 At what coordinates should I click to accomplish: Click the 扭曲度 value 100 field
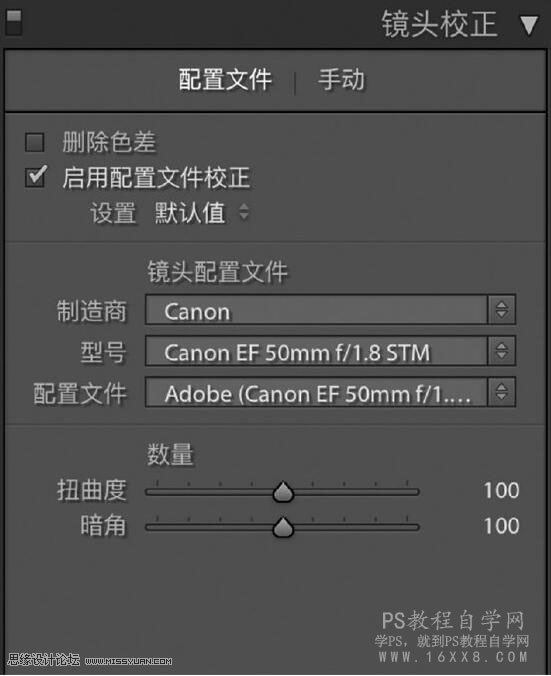tap(501, 491)
